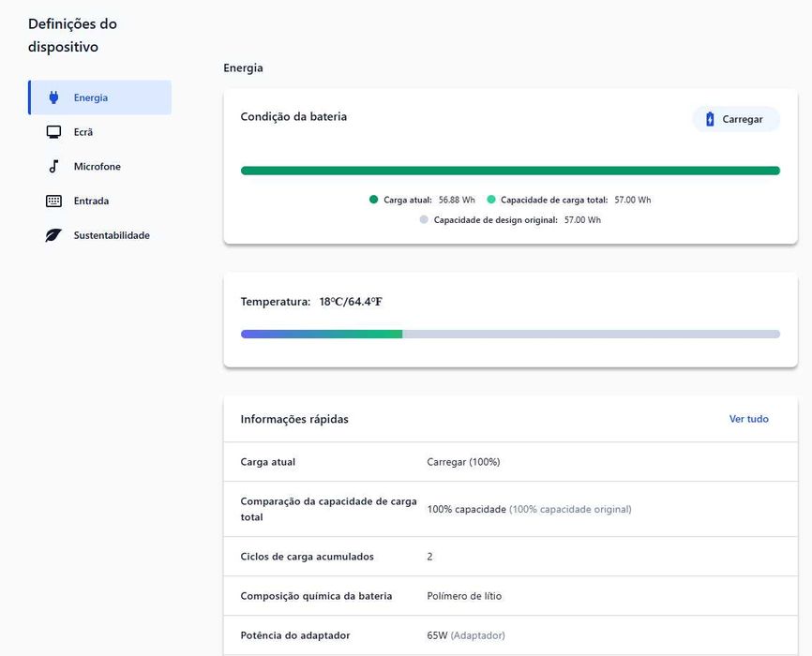Click the light green Capacidade de carga total dot

coord(491,200)
